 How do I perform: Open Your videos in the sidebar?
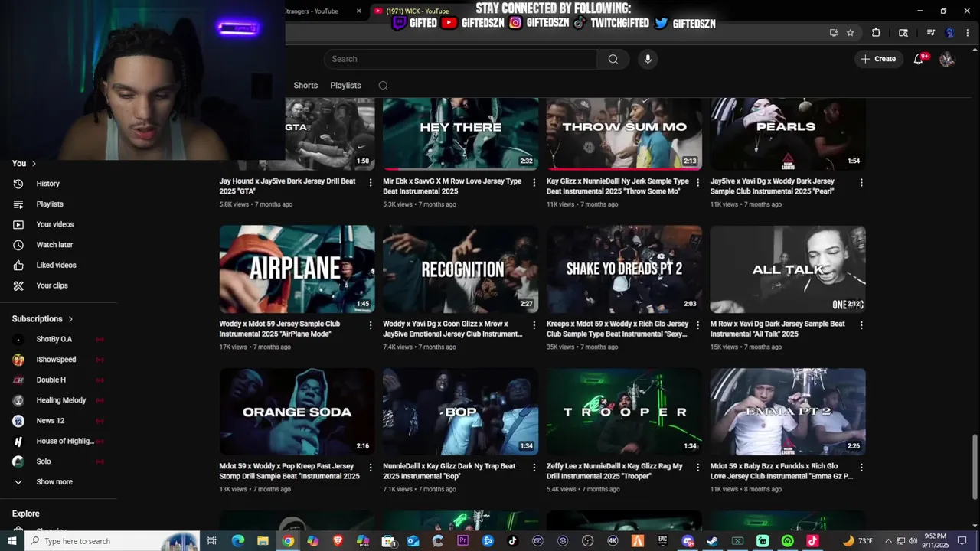click(54, 224)
